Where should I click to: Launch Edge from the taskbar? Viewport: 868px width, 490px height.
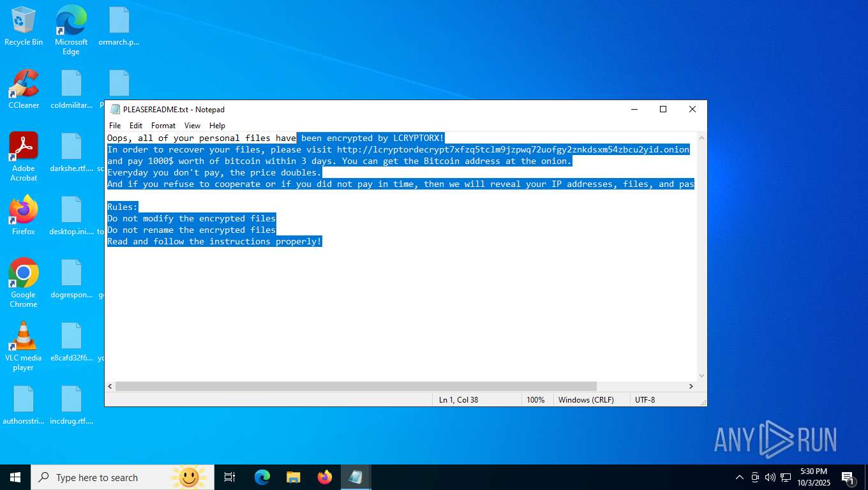262,477
